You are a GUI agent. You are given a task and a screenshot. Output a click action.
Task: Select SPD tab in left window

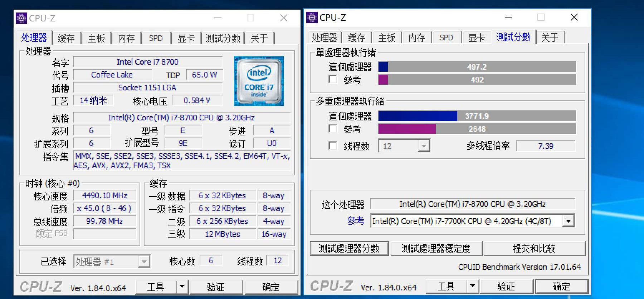(x=156, y=38)
